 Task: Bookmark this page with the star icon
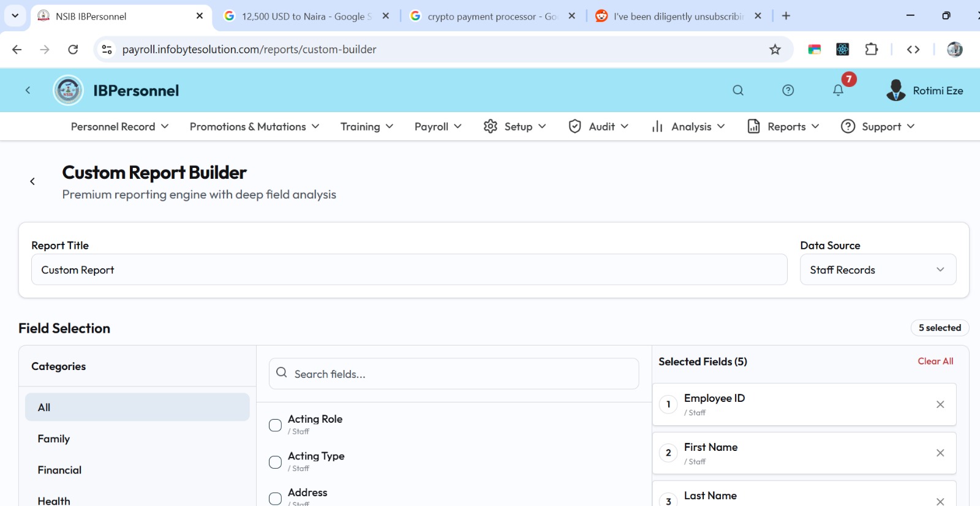(x=775, y=50)
